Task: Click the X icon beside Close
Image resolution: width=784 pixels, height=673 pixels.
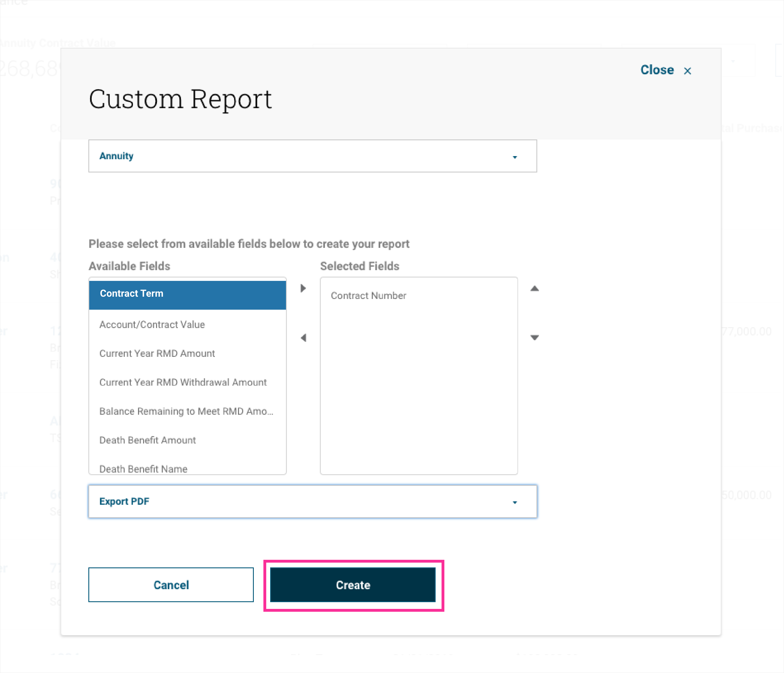Action: click(687, 71)
